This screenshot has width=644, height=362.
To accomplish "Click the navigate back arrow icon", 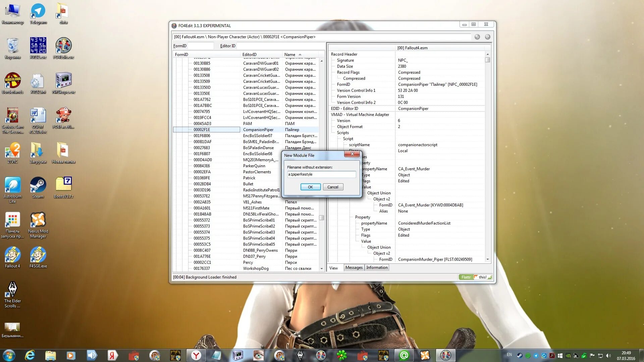I will 477,37.
